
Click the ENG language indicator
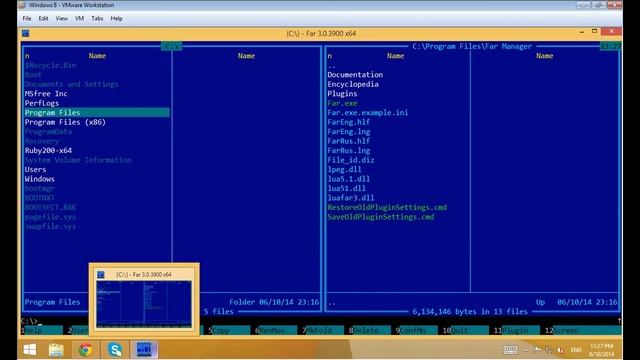576,350
